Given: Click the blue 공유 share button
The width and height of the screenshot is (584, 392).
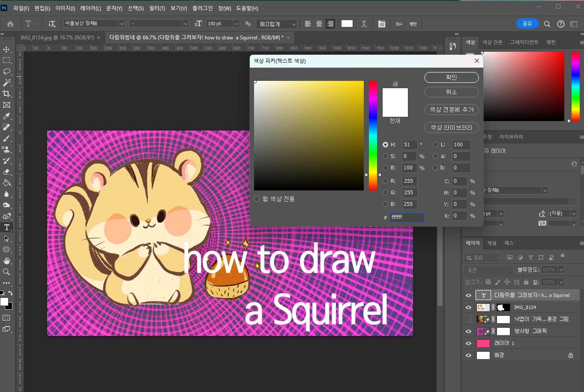Looking at the screenshot, I should pos(527,24).
